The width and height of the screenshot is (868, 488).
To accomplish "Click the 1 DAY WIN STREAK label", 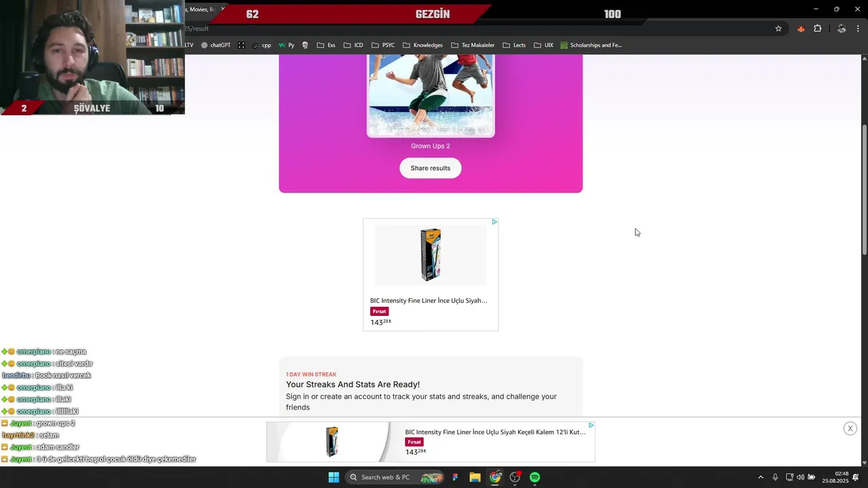I will (x=311, y=374).
